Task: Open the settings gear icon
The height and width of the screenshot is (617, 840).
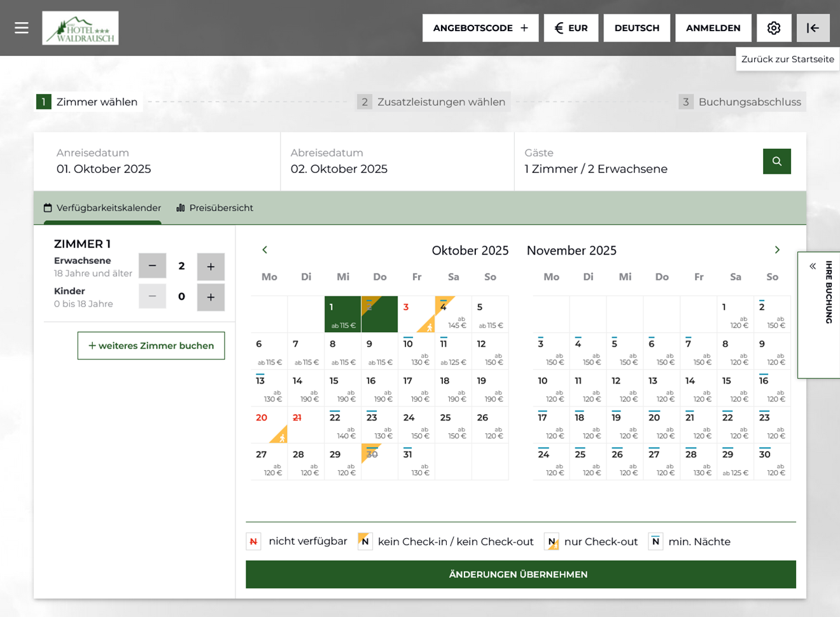Action: (x=773, y=28)
